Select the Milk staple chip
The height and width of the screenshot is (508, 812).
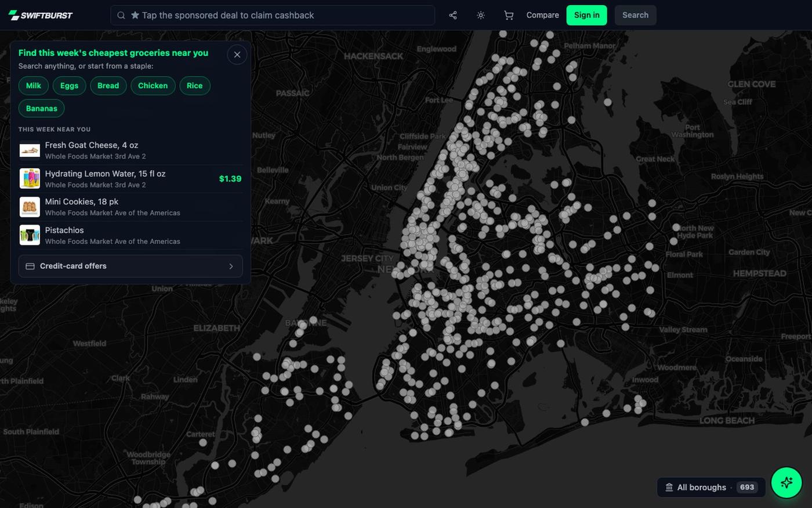[34, 85]
